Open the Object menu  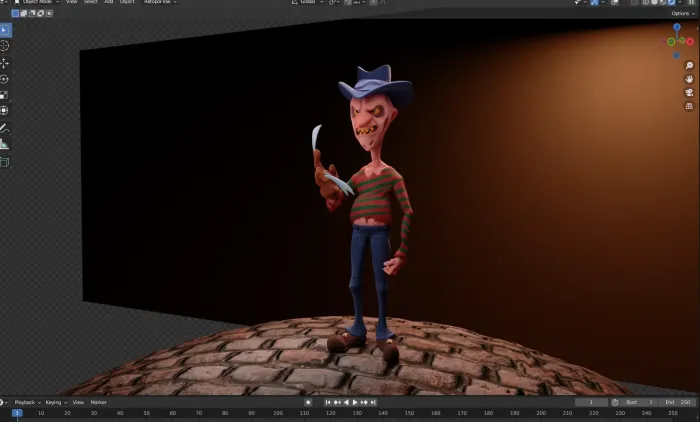(127, 2)
